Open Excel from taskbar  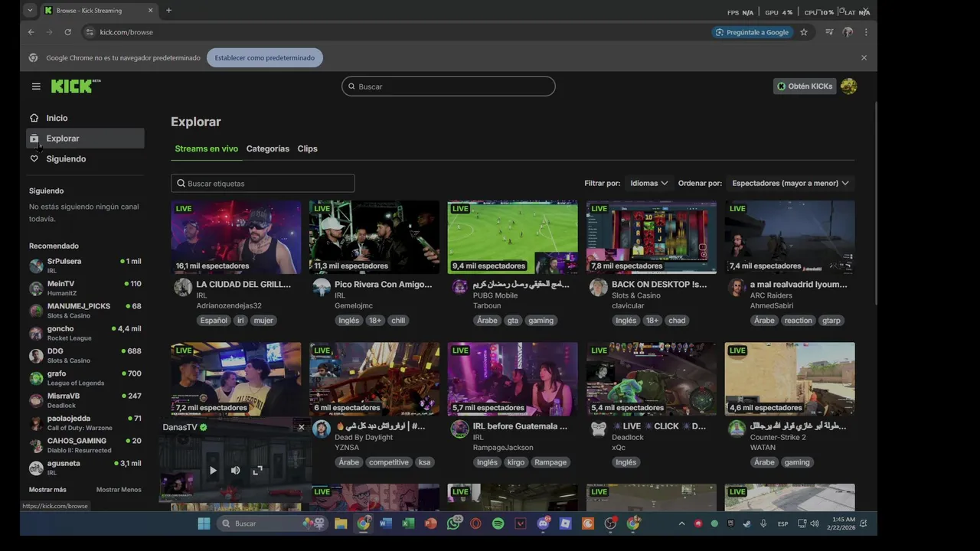click(408, 523)
